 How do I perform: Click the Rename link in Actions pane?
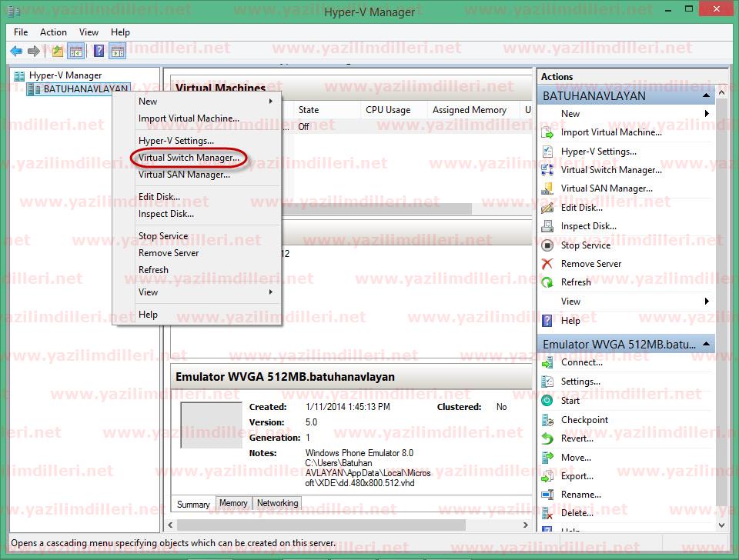click(x=580, y=495)
